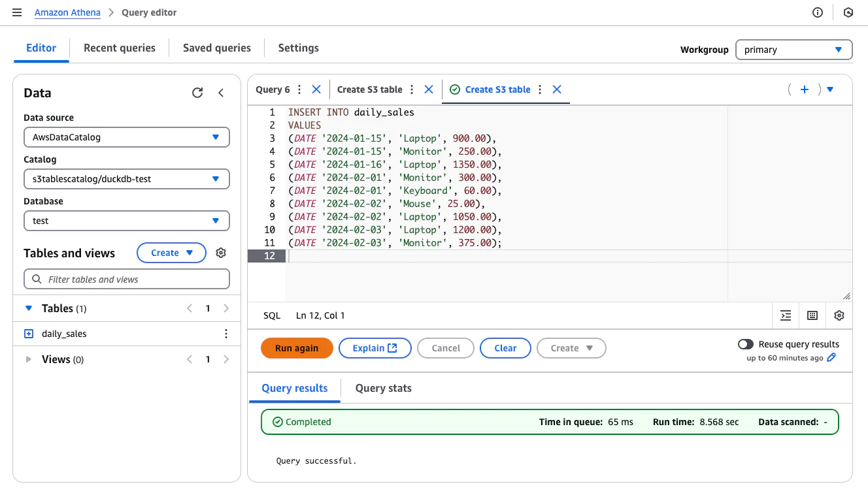Viewport: 868px width, 495px height.
Task: Close the active Create S3 table tab
Action: (557, 89)
